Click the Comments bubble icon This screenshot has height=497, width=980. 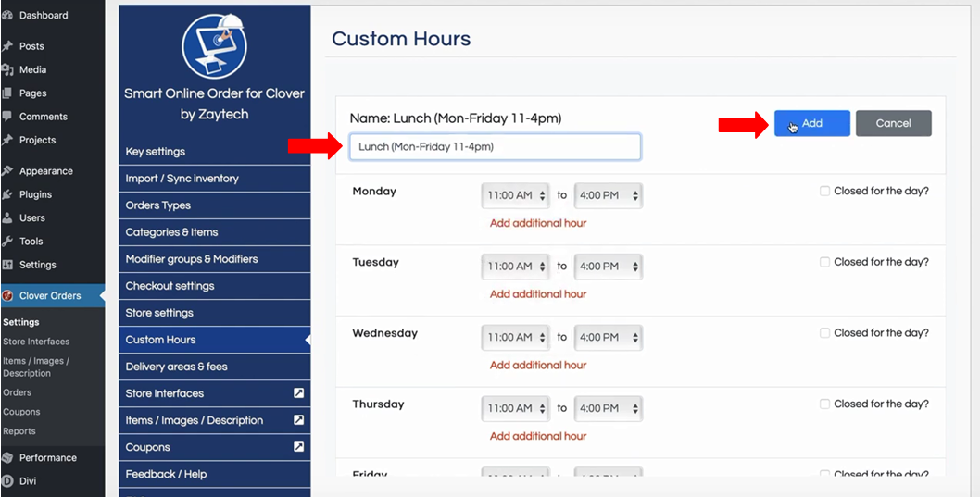(7, 116)
